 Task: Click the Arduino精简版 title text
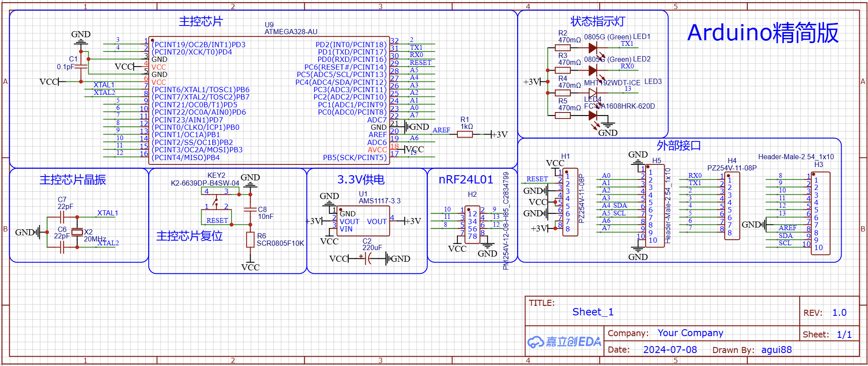[762, 33]
